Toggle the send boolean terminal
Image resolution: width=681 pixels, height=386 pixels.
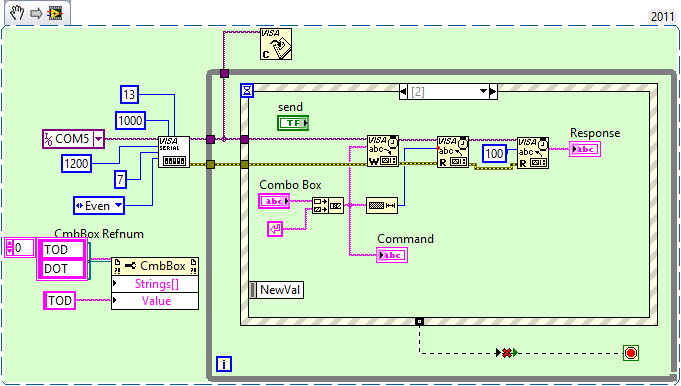click(293, 123)
